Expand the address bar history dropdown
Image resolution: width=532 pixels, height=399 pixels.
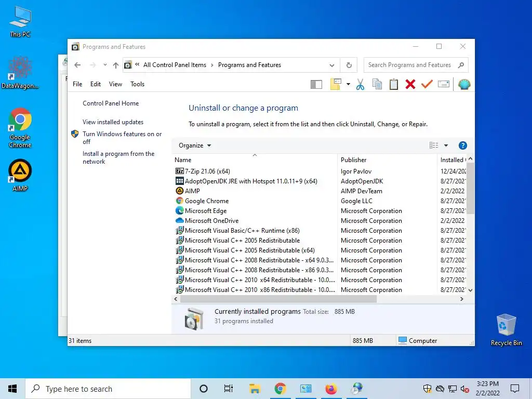[x=332, y=65]
